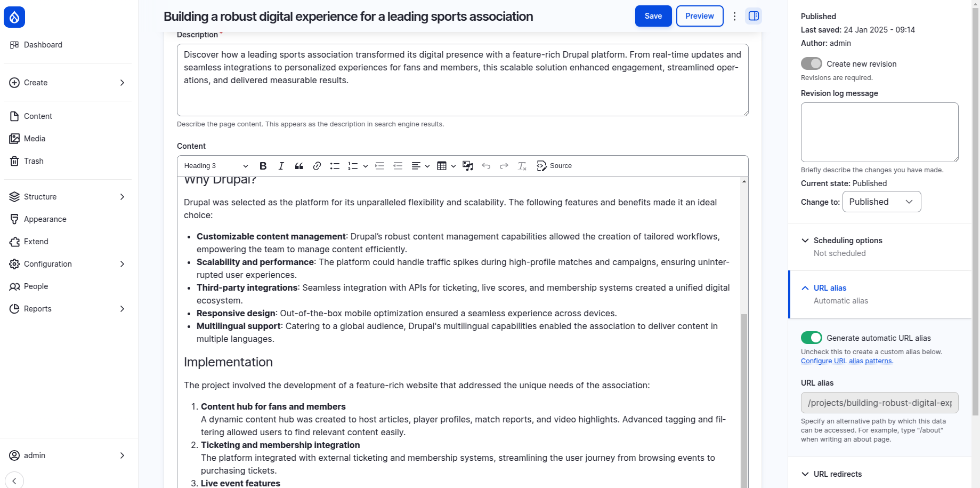Collapse the left navigation sidebar
The height and width of the screenshot is (488, 980).
tap(14, 481)
